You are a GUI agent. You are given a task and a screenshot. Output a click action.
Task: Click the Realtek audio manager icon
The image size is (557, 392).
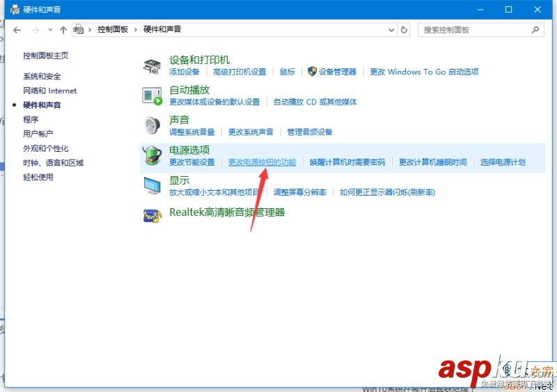(152, 215)
